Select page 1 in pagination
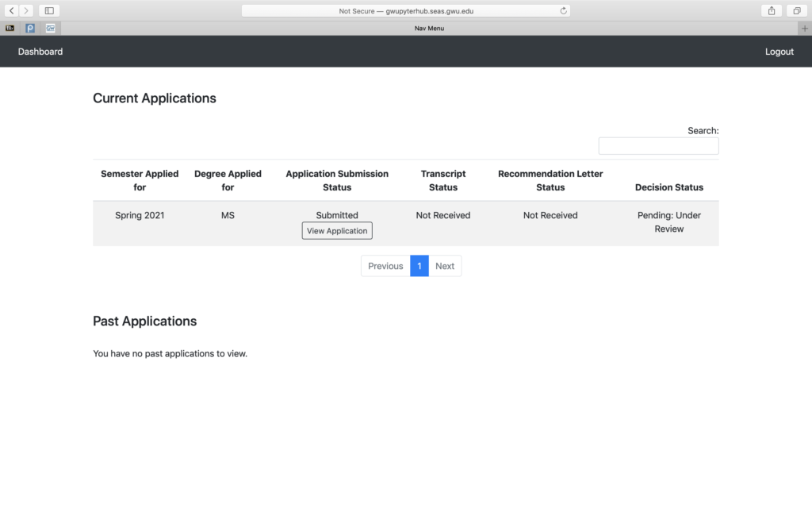812x508 pixels. pos(419,266)
